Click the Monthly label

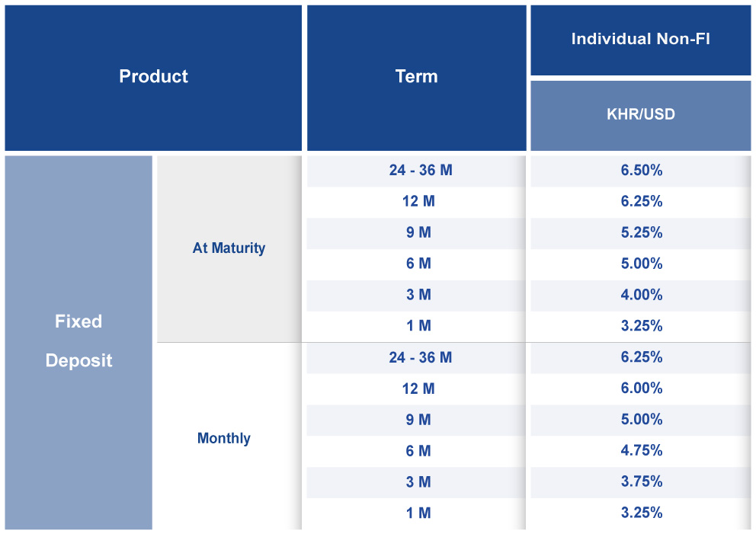click(223, 438)
